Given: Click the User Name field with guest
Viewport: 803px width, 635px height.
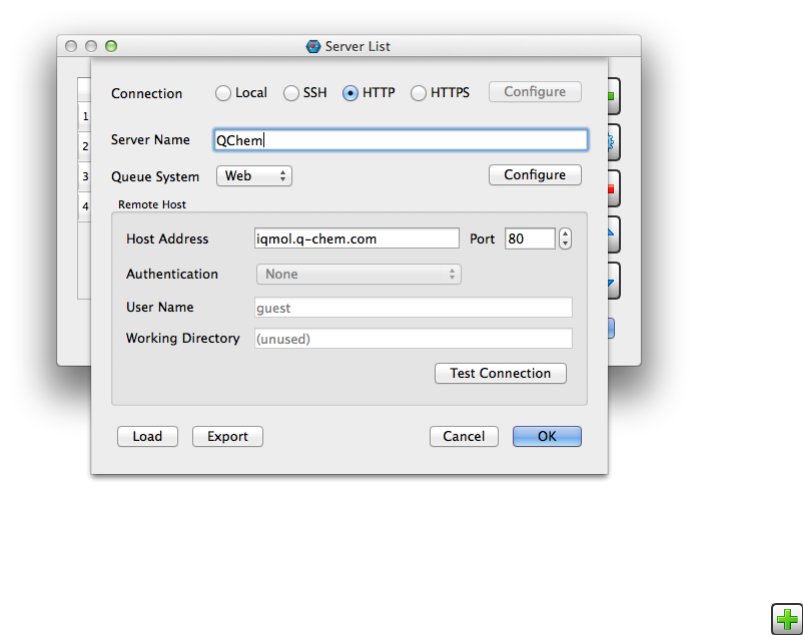Looking at the screenshot, I should (413, 308).
